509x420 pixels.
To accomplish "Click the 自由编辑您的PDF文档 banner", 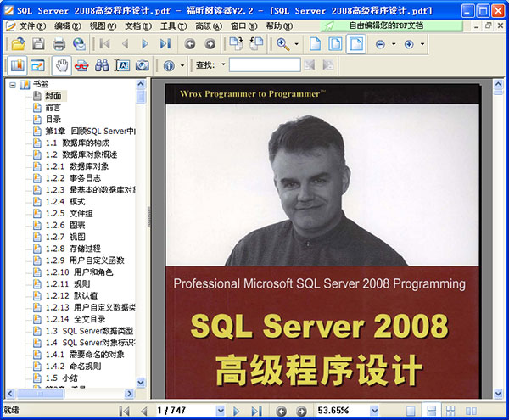I will pyautogui.click(x=392, y=25).
